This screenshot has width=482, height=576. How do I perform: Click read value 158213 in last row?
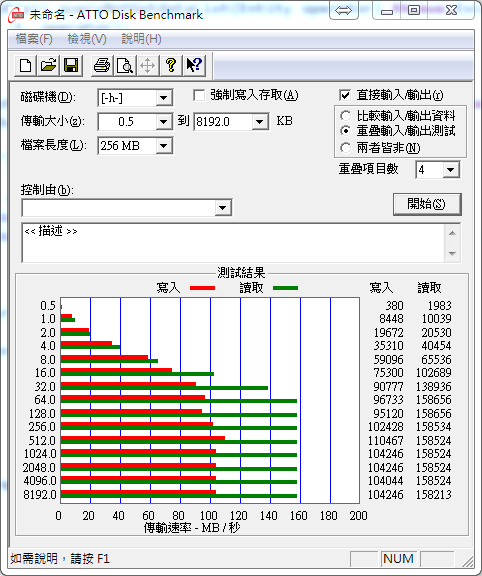tap(434, 494)
